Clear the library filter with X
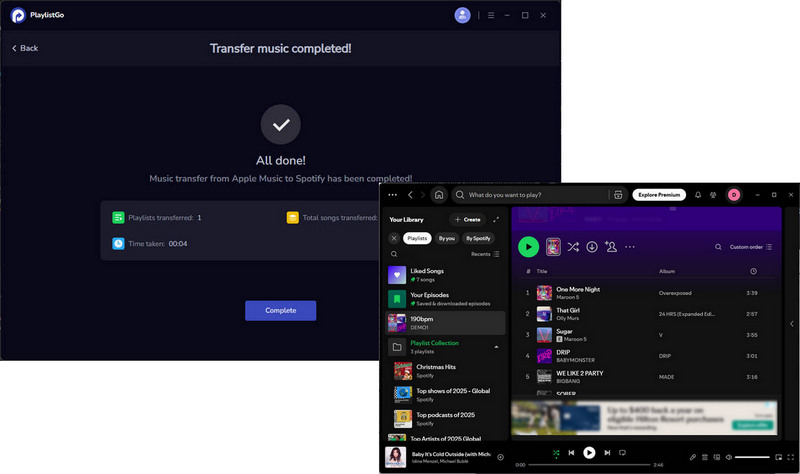Screen dimensions: 800x474 (394, 238)
